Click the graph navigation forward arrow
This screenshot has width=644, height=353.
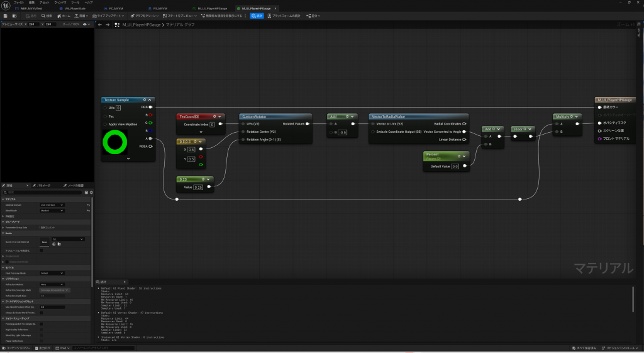(x=108, y=25)
